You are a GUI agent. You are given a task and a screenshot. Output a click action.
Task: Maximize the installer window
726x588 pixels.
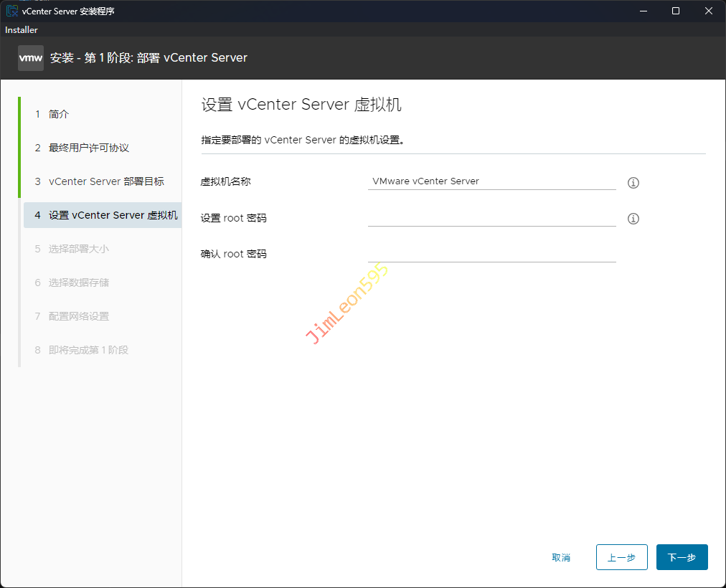[x=676, y=11]
